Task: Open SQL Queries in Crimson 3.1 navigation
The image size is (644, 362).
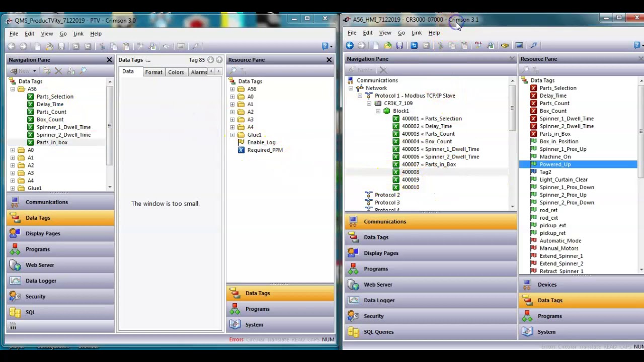Action: click(x=431, y=332)
